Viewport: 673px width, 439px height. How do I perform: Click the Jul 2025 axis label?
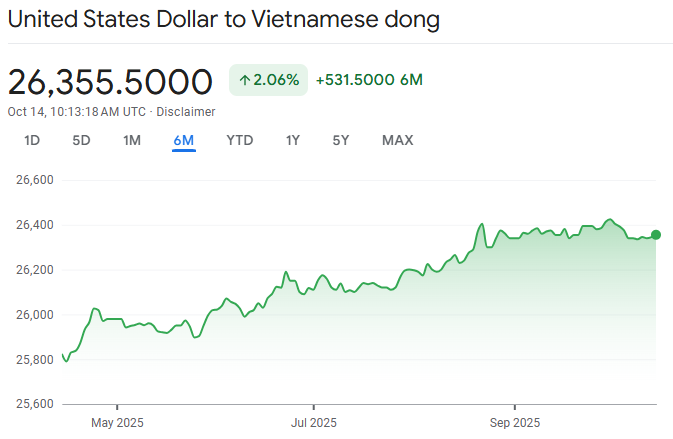tap(313, 421)
